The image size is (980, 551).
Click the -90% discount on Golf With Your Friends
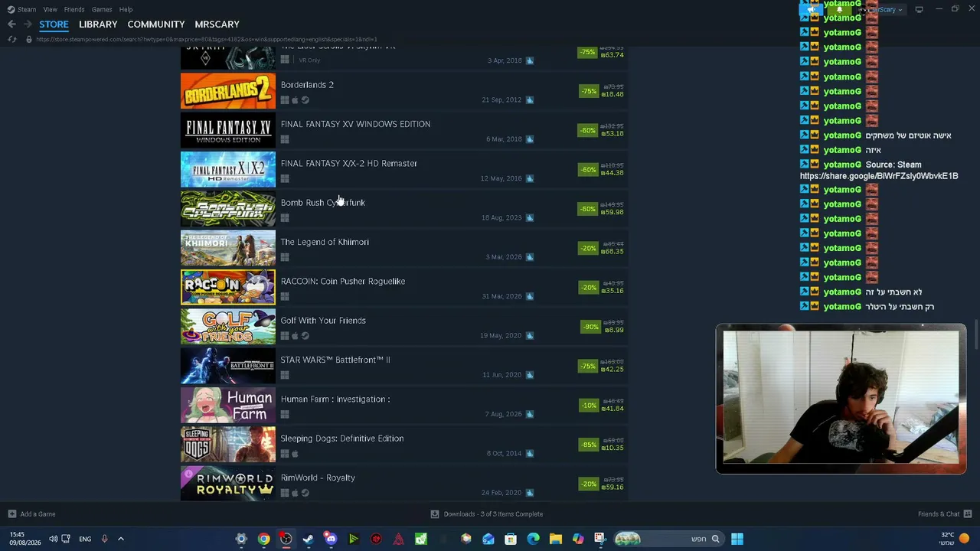coord(590,327)
